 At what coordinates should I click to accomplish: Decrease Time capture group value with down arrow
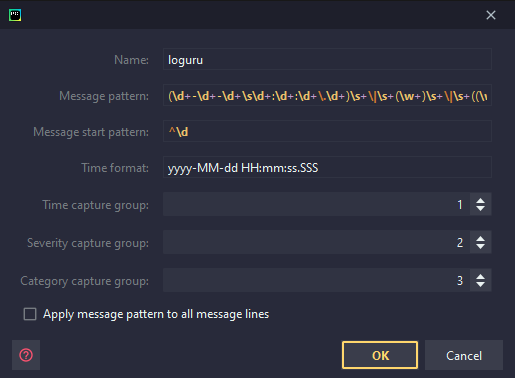pos(480,209)
